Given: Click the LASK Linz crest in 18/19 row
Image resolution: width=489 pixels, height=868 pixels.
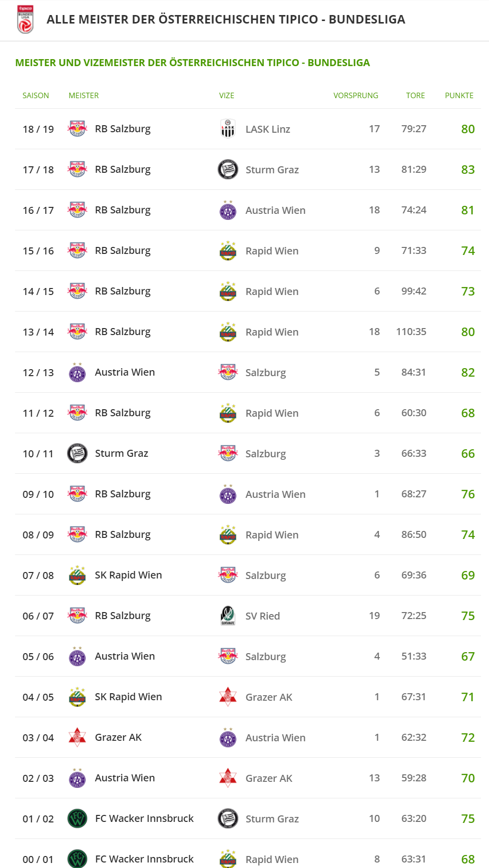Looking at the screenshot, I should 228,129.
